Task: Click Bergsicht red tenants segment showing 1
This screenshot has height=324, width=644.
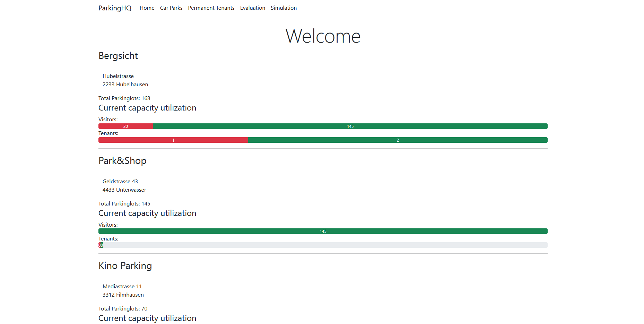Action: tap(173, 140)
